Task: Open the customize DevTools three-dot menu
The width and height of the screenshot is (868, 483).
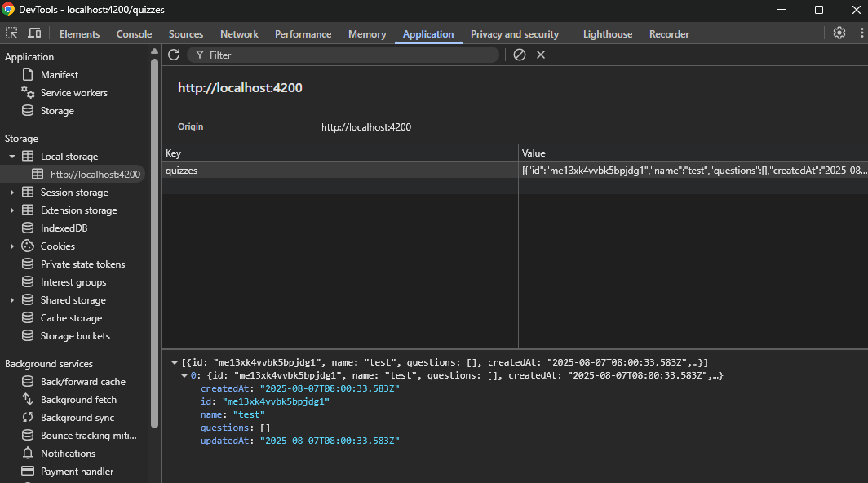Action: 861,33
